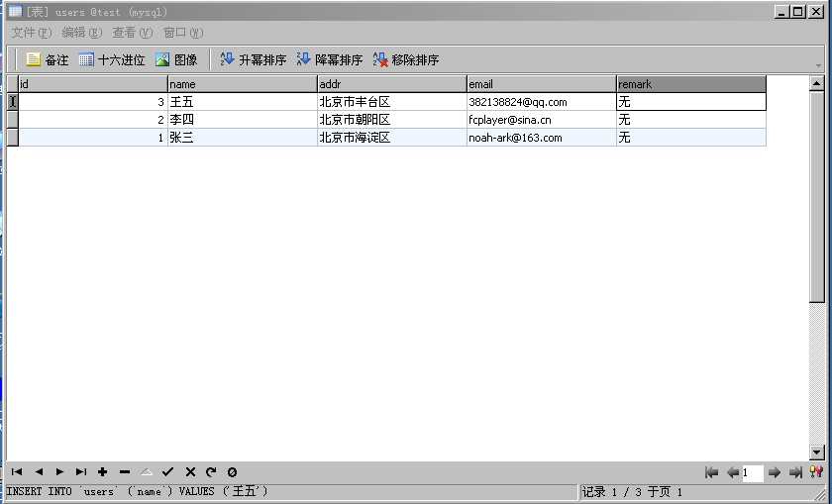This screenshot has height=504, width=832.
Task: Click the vertical scrollbar down arrow
Action: (x=816, y=452)
